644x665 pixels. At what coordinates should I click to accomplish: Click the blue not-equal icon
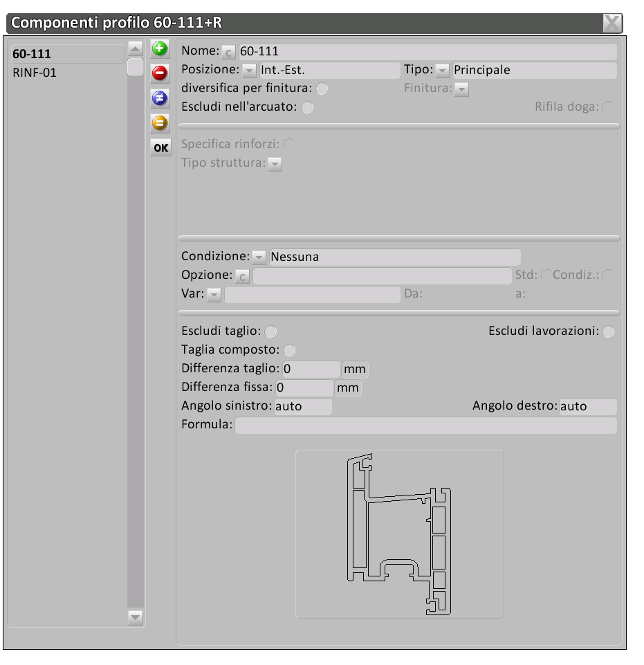[160, 98]
